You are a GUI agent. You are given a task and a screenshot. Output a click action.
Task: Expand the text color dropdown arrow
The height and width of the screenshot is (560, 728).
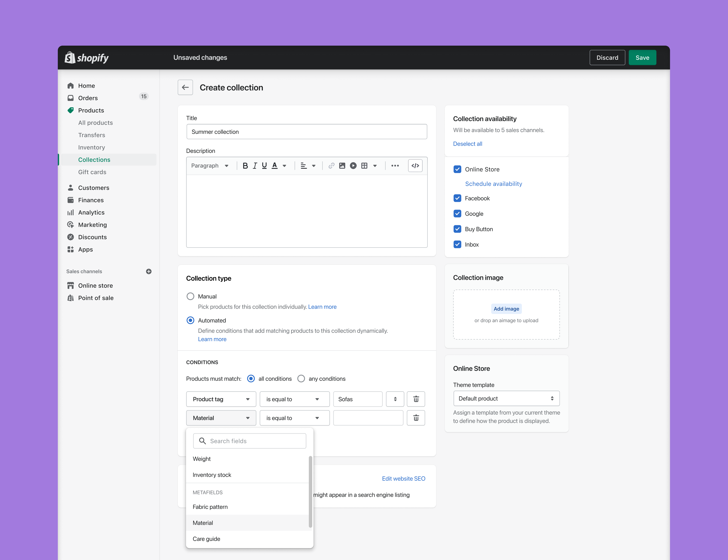tap(284, 166)
